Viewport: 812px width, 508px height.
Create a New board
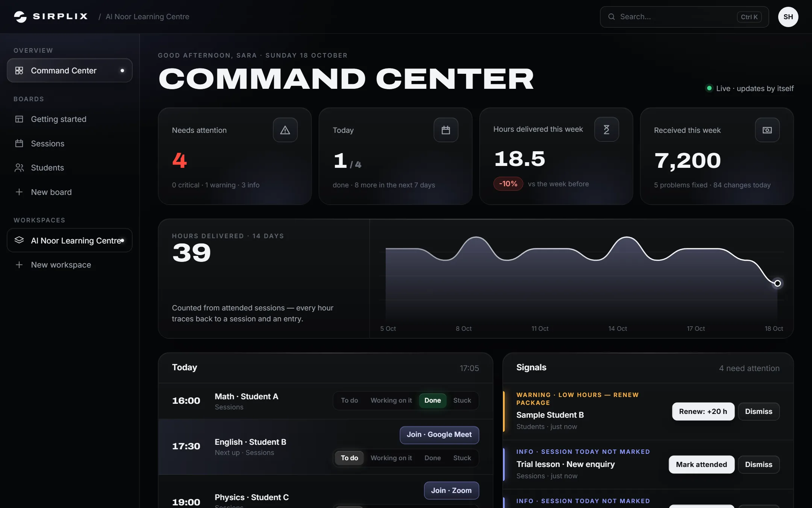click(x=70, y=192)
